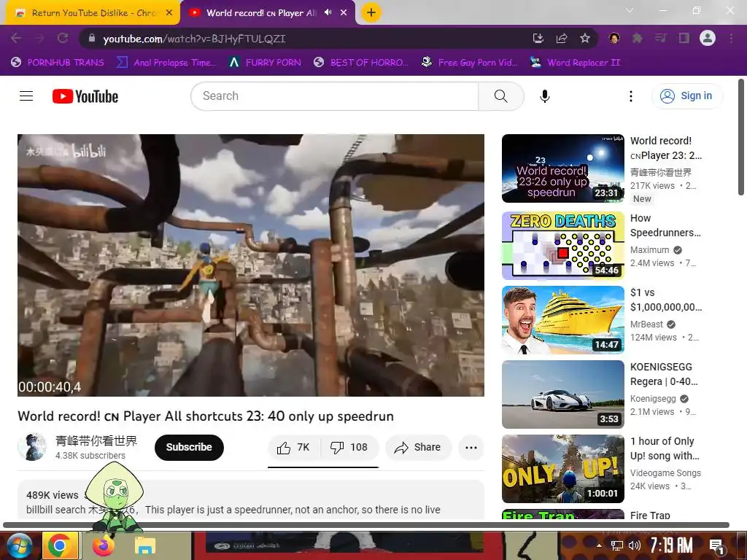
Task: Click the install app icon in address bar
Action: click(538, 38)
